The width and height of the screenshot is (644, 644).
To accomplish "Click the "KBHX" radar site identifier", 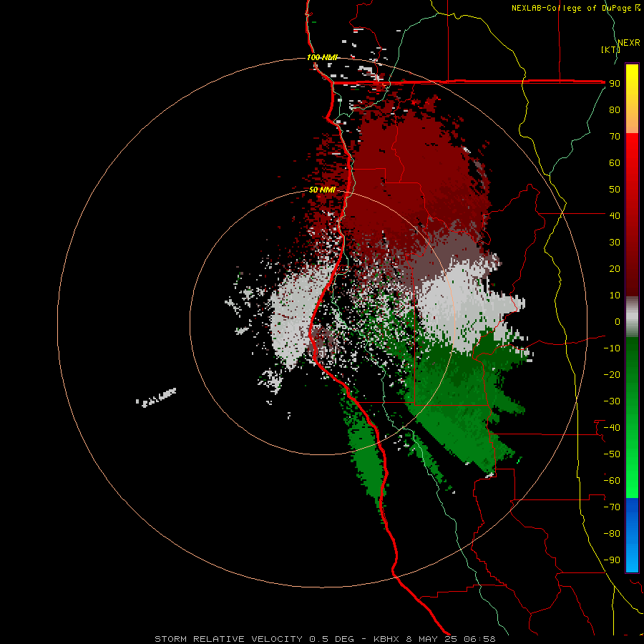I will 386,639.
